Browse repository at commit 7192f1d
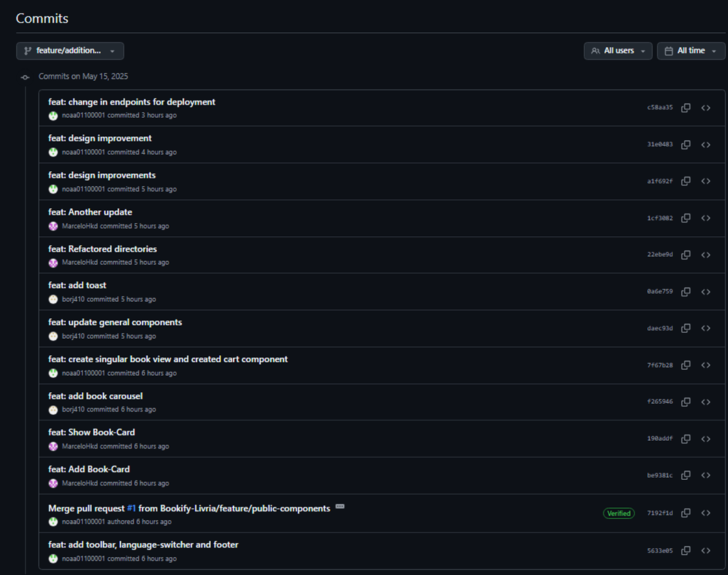 tap(705, 513)
